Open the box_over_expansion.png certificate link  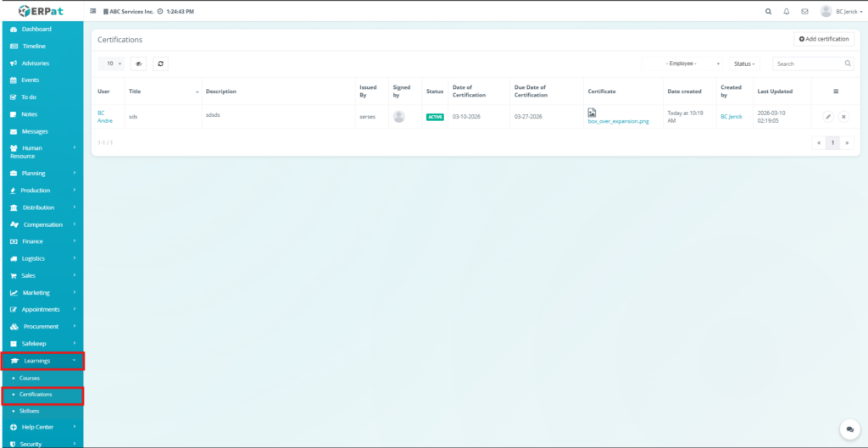pyautogui.click(x=618, y=122)
